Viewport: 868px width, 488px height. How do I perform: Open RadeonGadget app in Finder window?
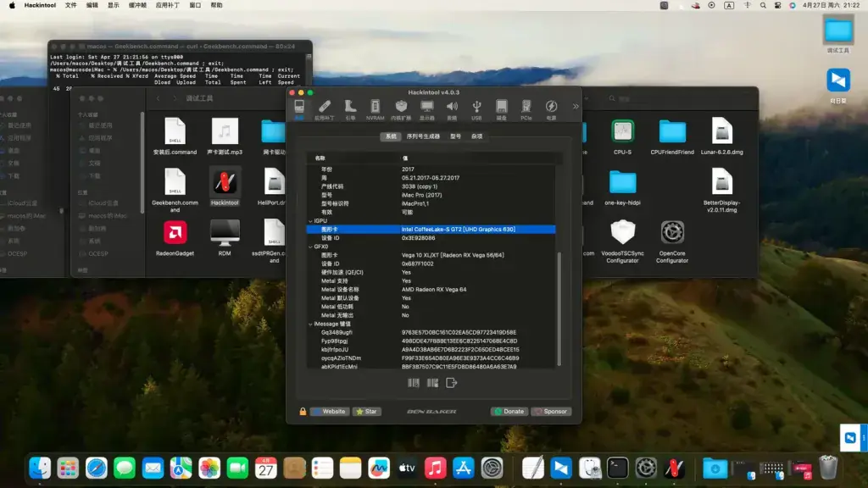[175, 238]
